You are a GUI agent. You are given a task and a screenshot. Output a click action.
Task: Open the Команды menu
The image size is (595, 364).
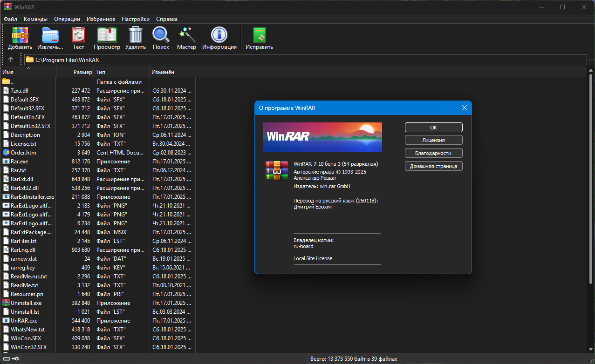tap(35, 19)
